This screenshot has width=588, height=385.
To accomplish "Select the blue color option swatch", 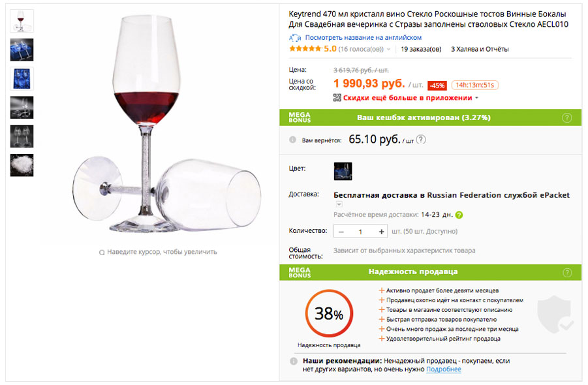I will coord(343,171).
